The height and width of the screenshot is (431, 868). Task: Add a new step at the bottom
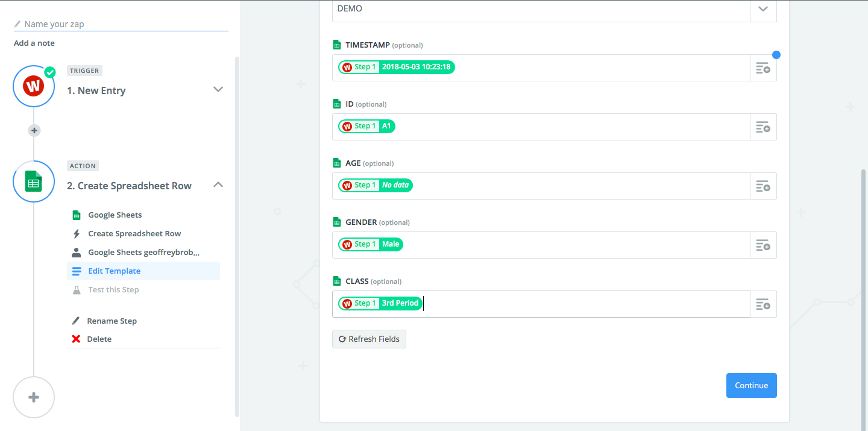tap(34, 397)
